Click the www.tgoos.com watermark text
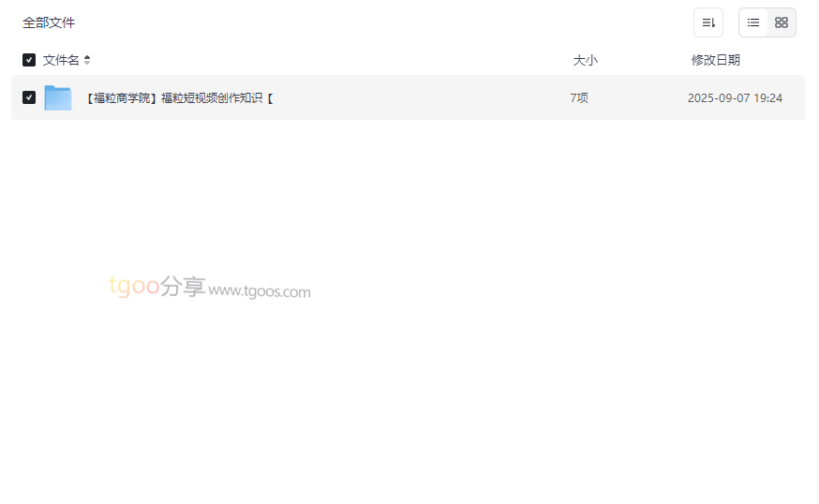The height and width of the screenshot is (504, 819). 260,291
